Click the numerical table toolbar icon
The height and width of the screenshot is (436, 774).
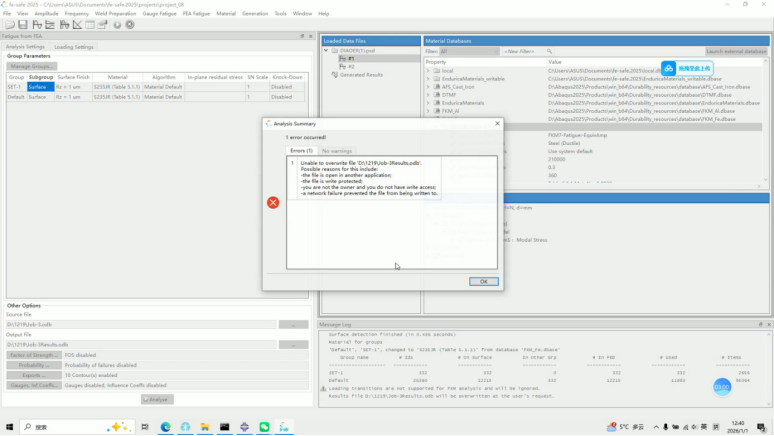(x=90, y=25)
